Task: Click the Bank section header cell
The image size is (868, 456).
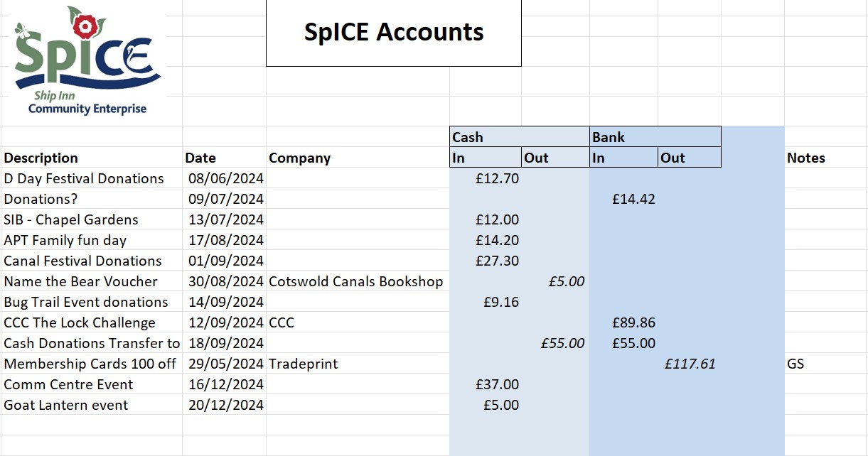Action: (654, 137)
